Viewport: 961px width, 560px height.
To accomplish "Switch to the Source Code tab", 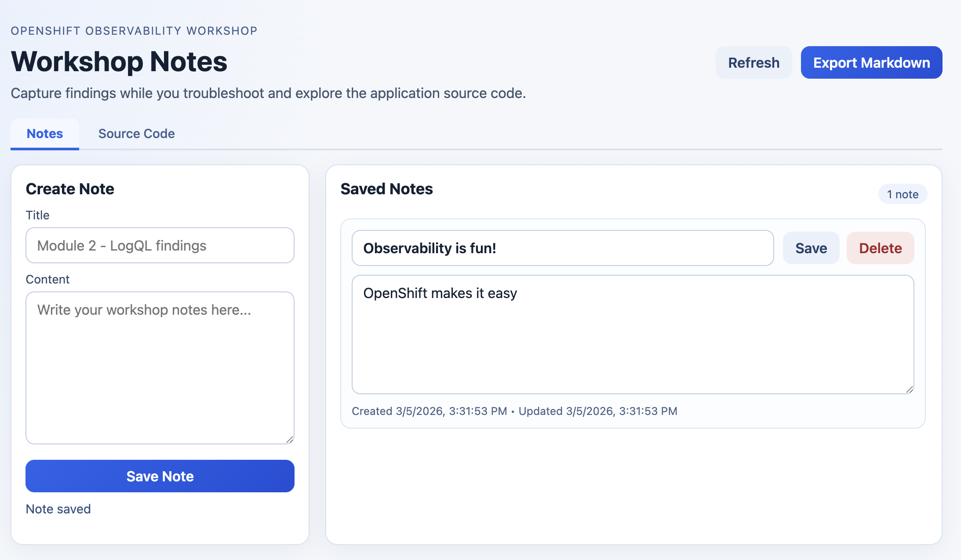I will tap(136, 134).
